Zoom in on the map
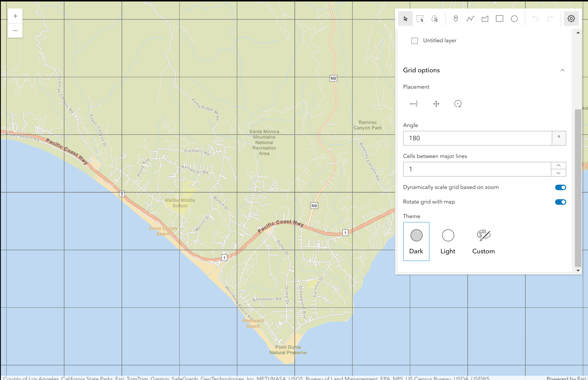 (x=15, y=16)
